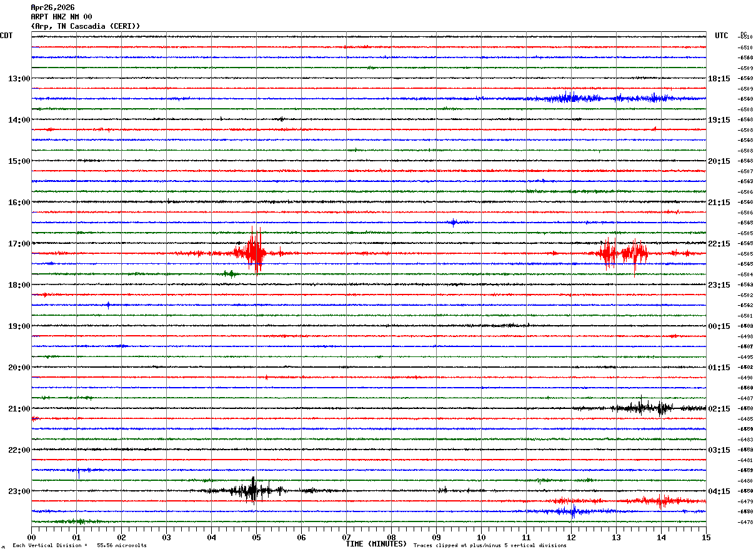Click the station name Arp, TN Cascadia (CERI)
756x554 pixels.
pyautogui.click(x=86, y=26)
